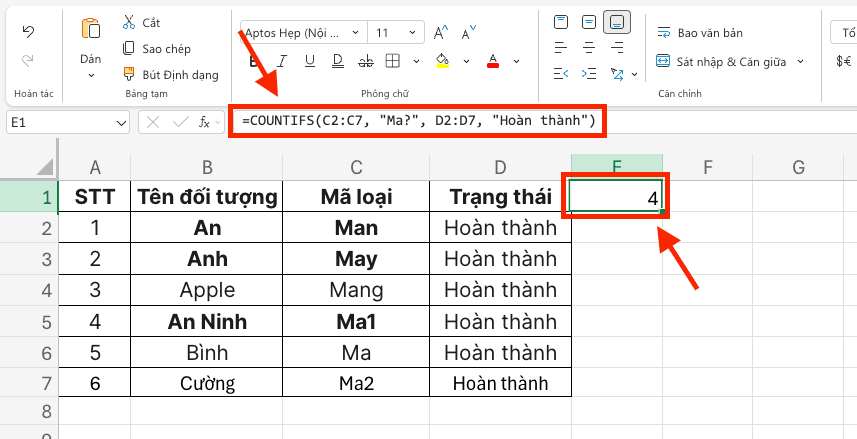857x439 pixels.
Task: Align text to the left
Action: pyautogui.click(x=561, y=48)
